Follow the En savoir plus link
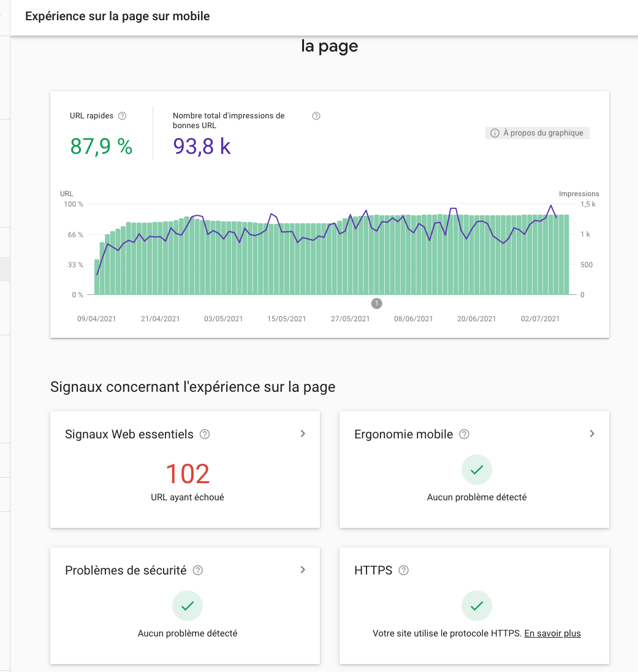 click(552, 633)
